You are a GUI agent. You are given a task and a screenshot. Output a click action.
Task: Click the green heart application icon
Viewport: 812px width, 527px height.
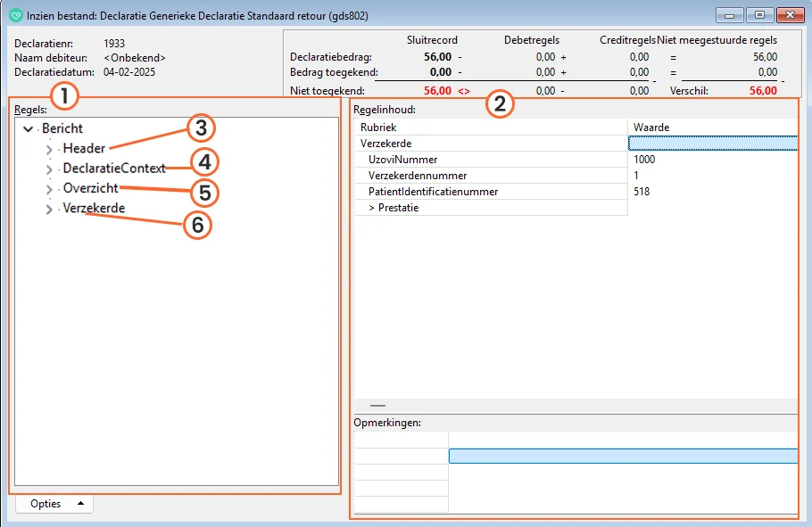click(x=14, y=16)
